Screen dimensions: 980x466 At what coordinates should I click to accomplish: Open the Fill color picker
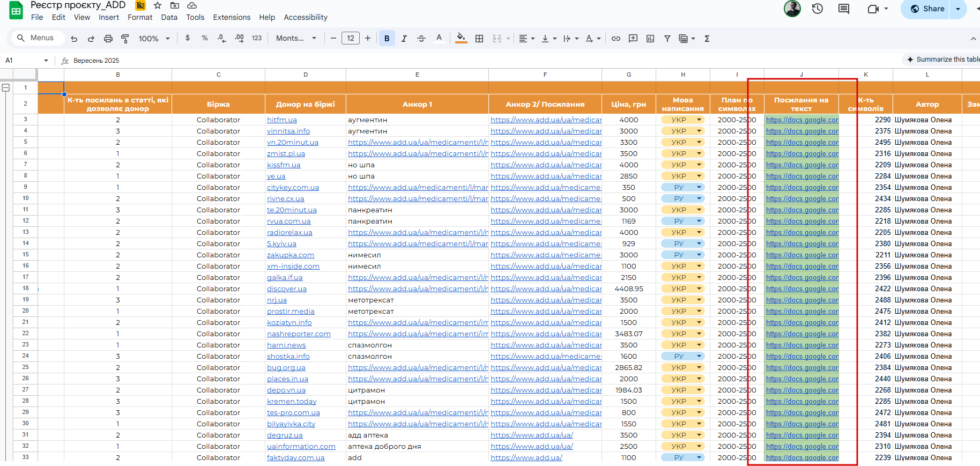click(x=461, y=39)
